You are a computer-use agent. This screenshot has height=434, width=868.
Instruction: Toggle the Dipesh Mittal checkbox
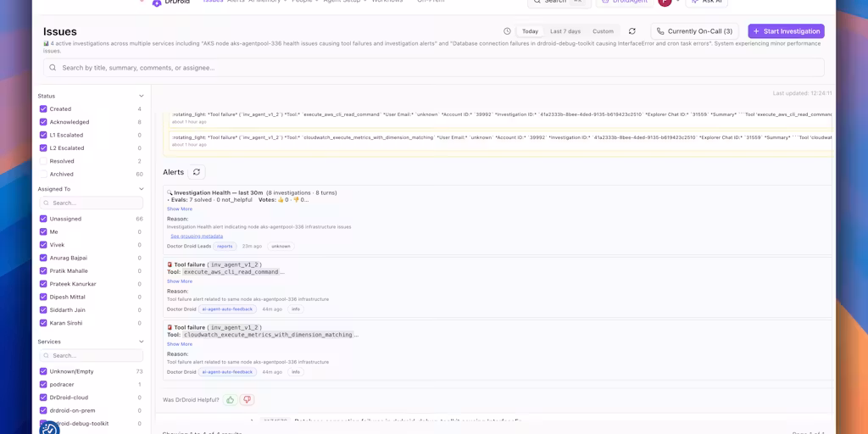43,297
